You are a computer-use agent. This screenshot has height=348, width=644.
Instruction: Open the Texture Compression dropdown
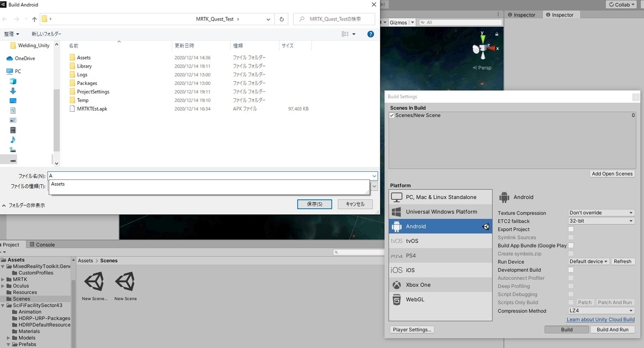601,213
